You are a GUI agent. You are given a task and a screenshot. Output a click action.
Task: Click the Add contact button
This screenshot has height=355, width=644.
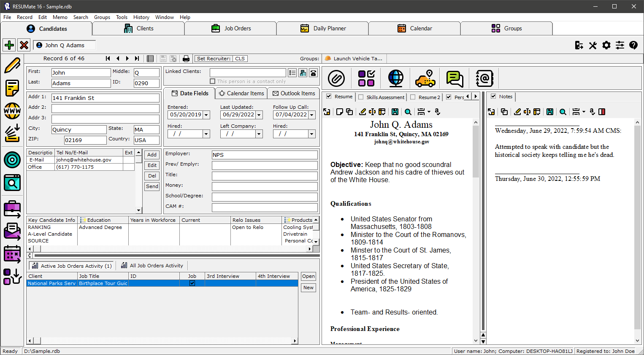152,155
